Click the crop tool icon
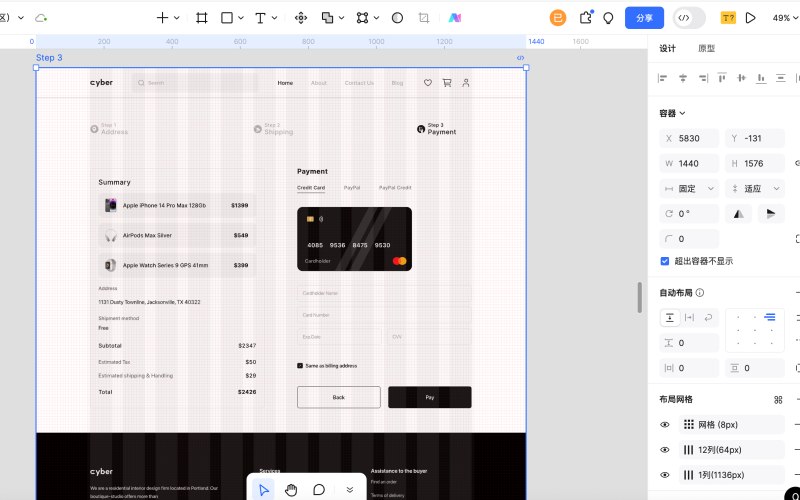 coord(423,18)
